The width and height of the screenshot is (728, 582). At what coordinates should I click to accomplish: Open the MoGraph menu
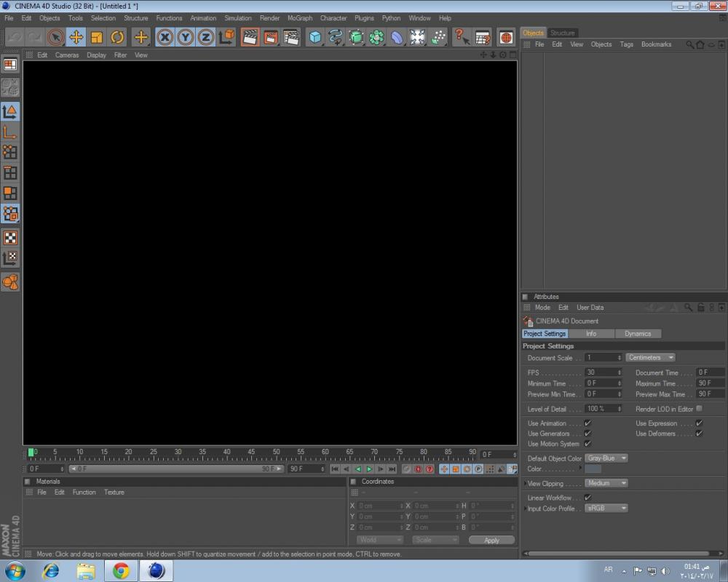pos(299,18)
